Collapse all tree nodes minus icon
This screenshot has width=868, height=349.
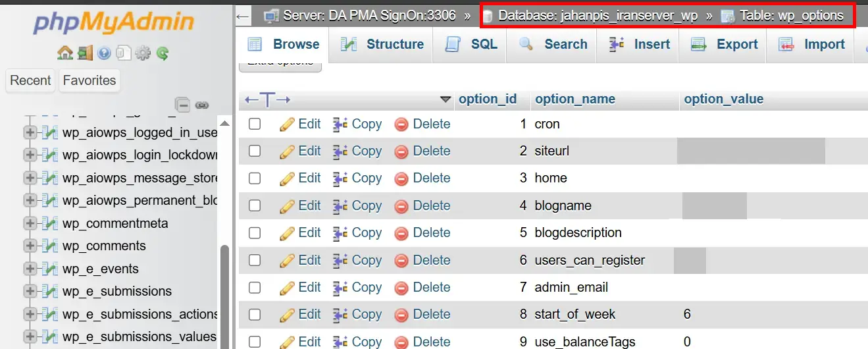183,105
